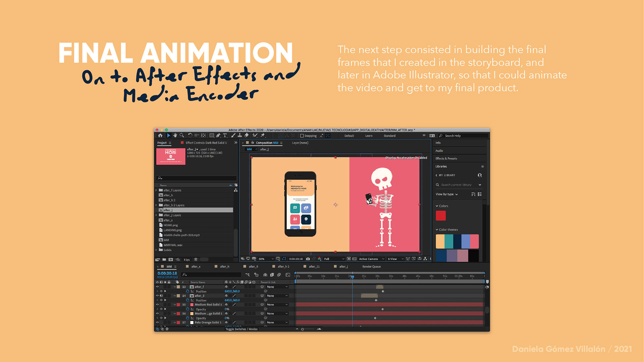The height and width of the screenshot is (362, 644).
Task: Click the list view icon in Libraries
Action: 480,194
